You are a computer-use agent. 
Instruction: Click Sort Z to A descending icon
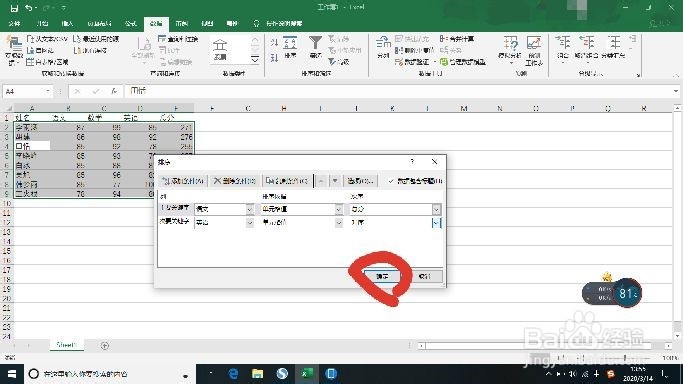(274, 57)
